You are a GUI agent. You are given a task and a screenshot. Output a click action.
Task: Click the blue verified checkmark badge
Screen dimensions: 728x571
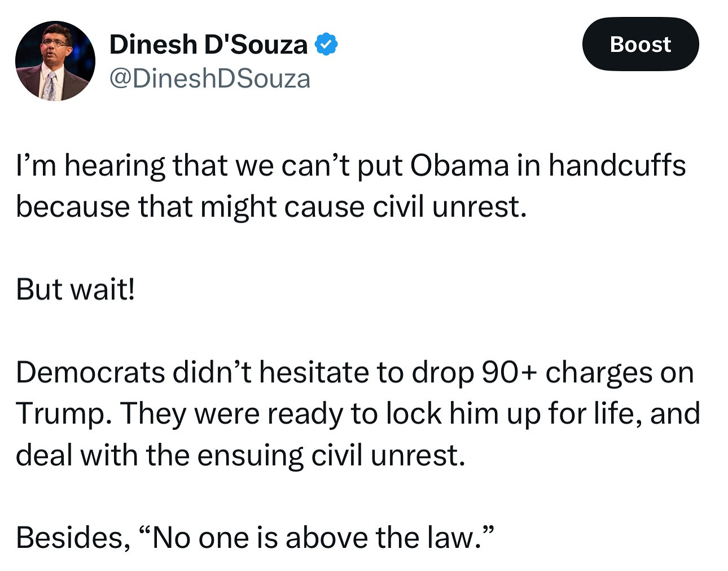(x=326, y=45)
